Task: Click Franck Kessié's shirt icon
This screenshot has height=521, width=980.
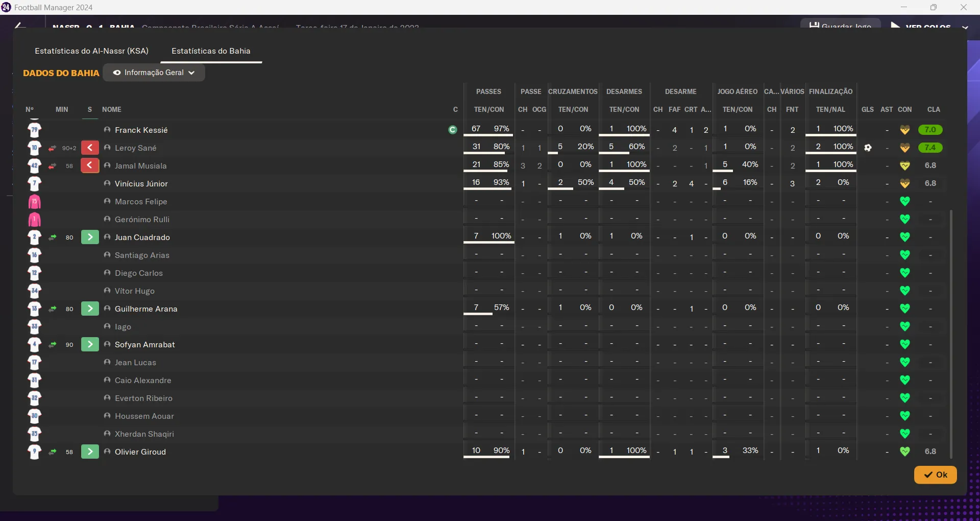Action: click(x=35, y=130)
